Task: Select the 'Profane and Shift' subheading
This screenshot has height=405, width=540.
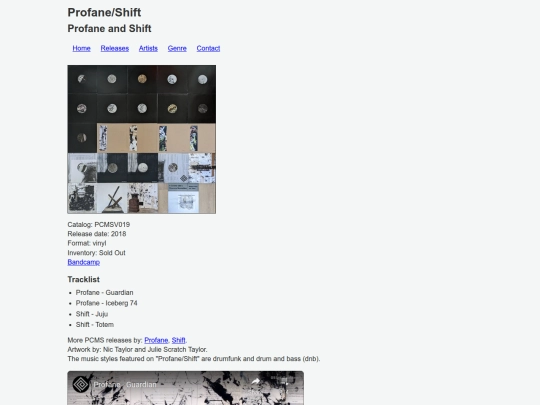Action: (x=109, y=28)
